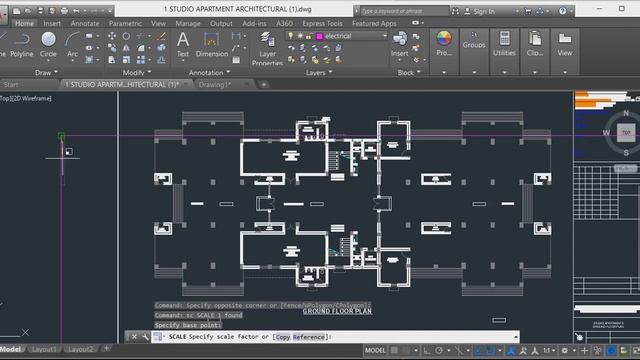The image size is (640, 360).
Task: Click the Workspace switching gear icon
Action: (x=564, y=351)
